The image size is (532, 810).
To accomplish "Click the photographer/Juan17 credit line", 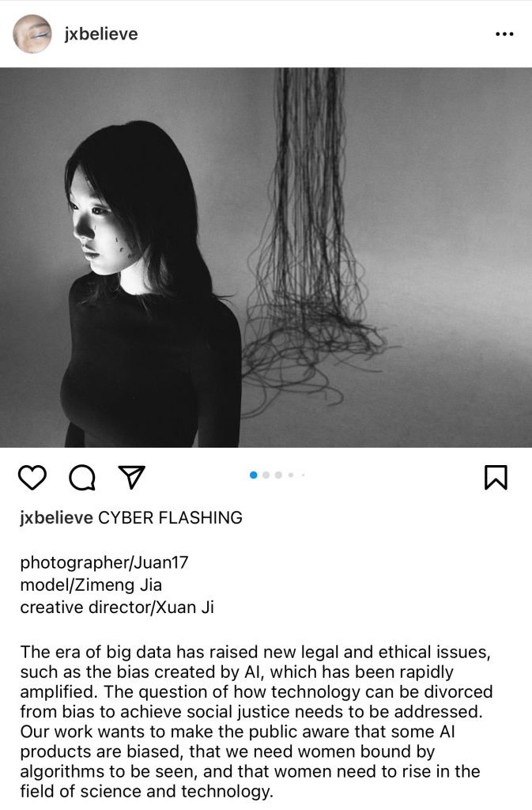I will pos(104,562).
